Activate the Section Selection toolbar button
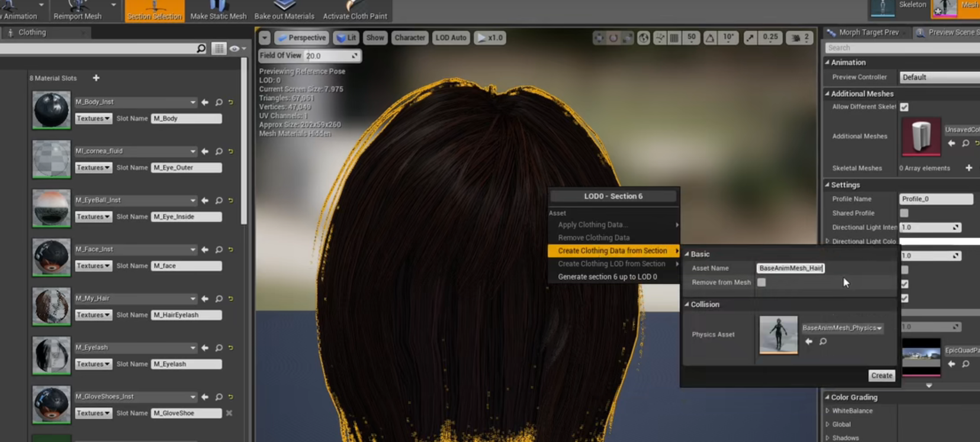The width and height of the screenshot is (980, 442). point(154,11)
